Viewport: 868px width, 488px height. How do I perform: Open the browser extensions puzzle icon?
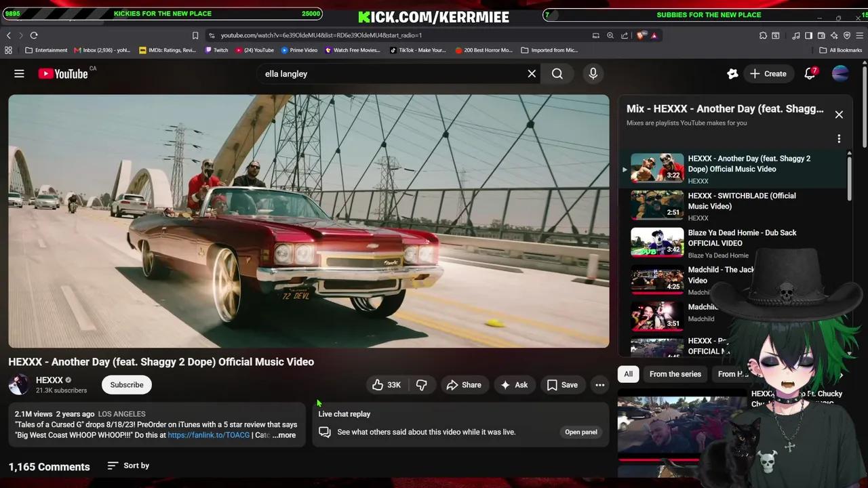(763, 35)
